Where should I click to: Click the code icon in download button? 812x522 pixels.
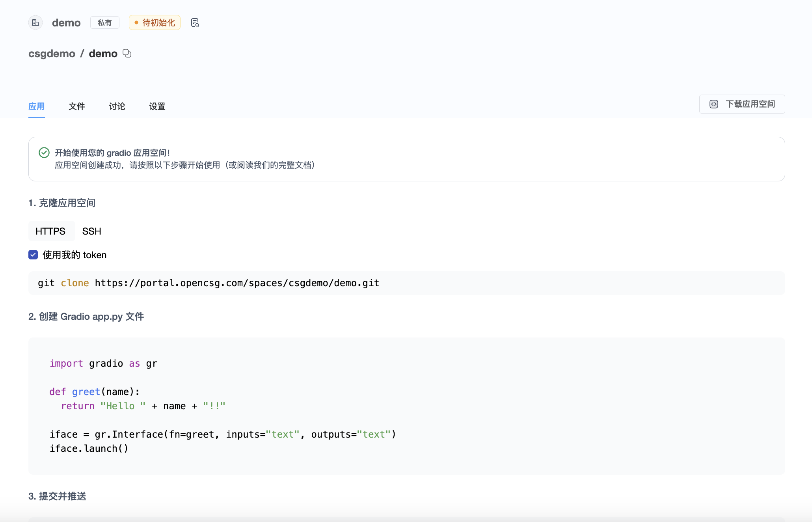pos(714,104)
